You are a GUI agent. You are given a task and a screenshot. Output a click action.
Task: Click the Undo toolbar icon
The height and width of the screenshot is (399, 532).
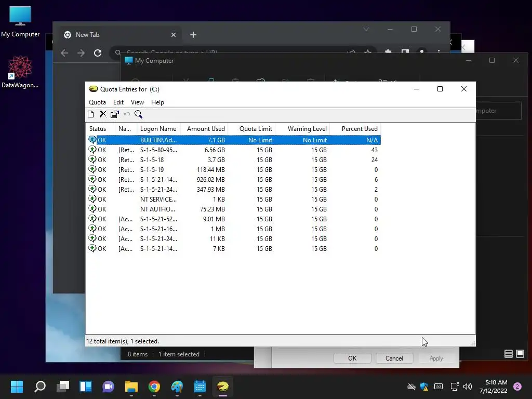point(127,114)
